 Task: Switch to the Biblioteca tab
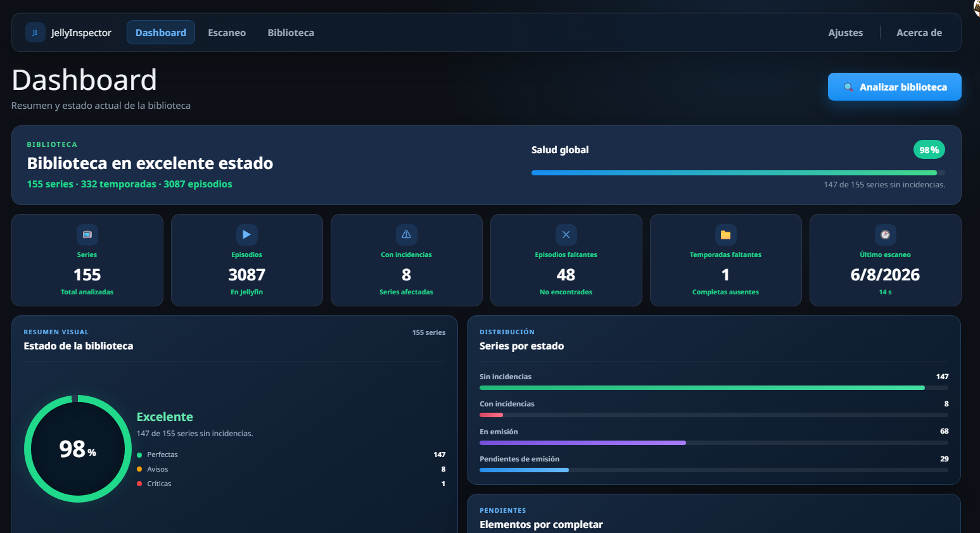click(x=291, y=32)
